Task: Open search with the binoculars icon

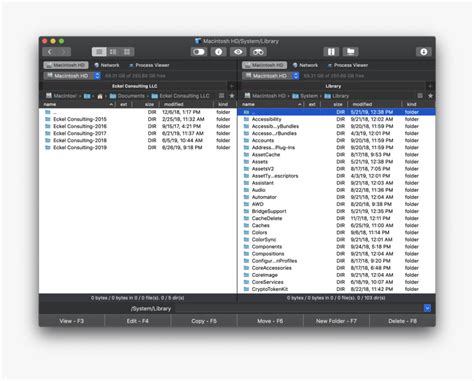Action: (258, 52)
